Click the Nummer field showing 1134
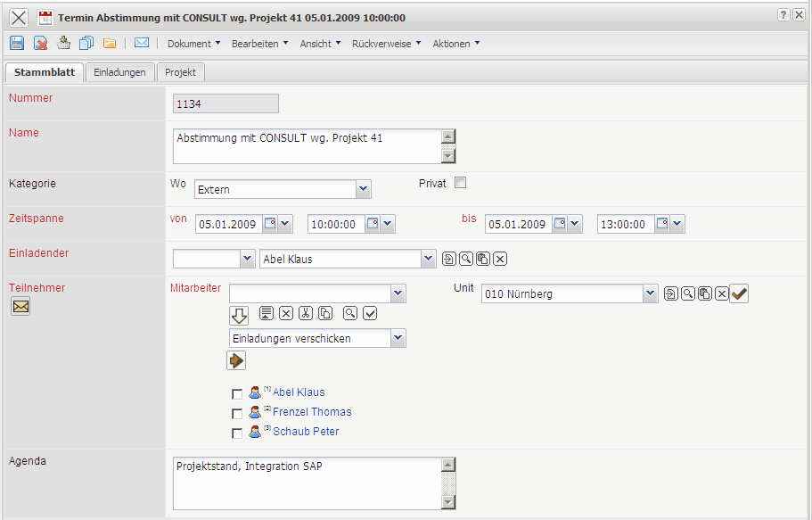 [x=226, y=103]
